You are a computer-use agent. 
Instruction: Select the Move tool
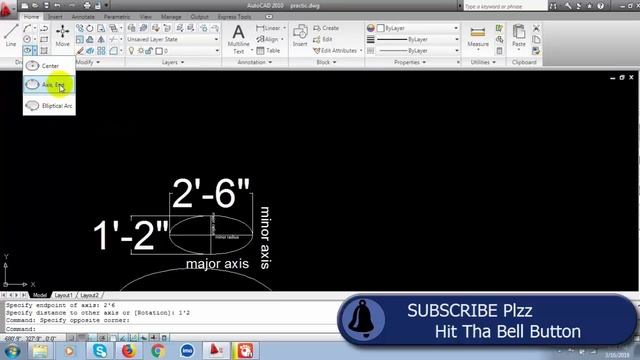coord(62,35)
